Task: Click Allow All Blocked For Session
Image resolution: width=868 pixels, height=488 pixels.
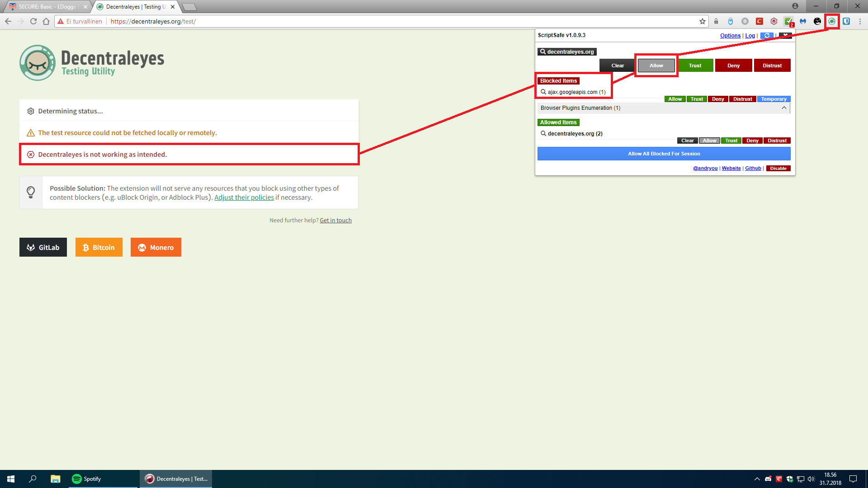Action: [x=664, y=154]
